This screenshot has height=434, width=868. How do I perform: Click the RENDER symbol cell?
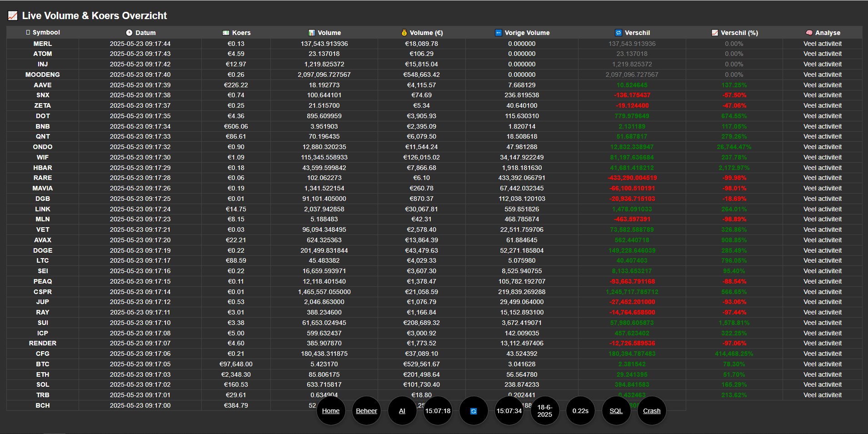(43, 343)
